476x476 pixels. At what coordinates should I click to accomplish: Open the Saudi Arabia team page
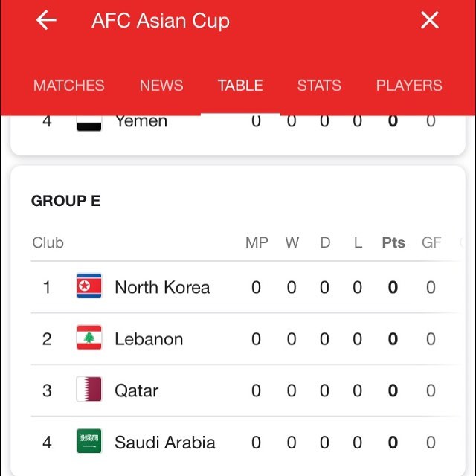point(164,443)
